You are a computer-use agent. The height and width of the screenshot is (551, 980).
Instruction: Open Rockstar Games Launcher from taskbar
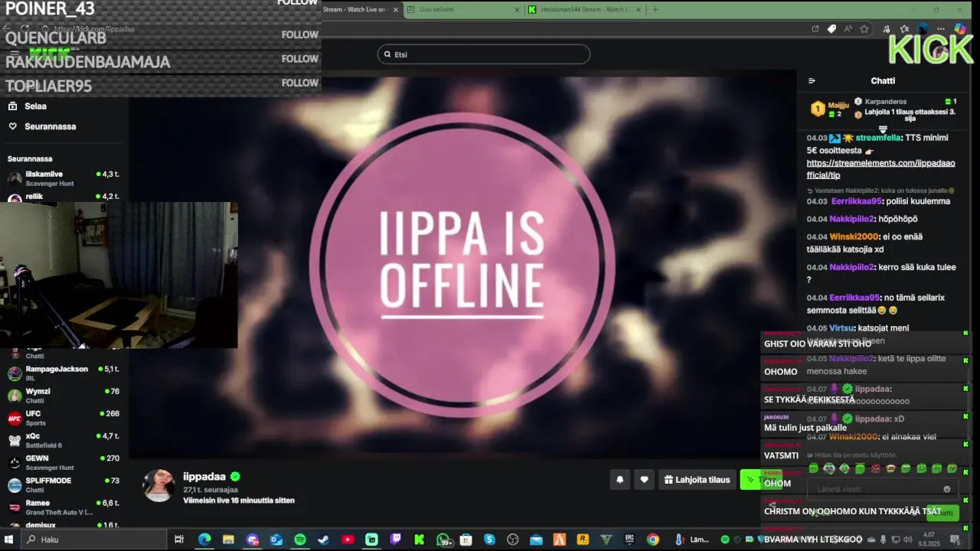(583, 540)
